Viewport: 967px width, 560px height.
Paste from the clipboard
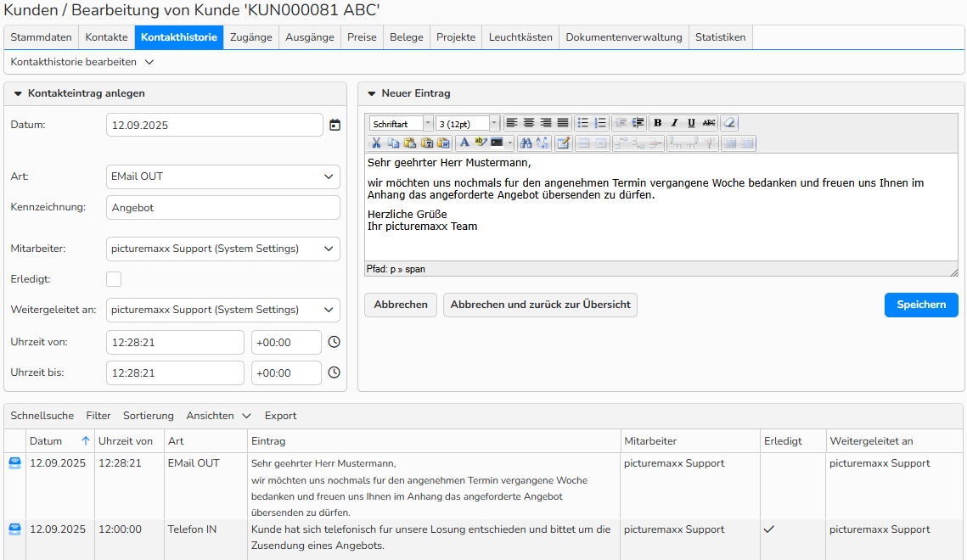(x=410, y=143)
